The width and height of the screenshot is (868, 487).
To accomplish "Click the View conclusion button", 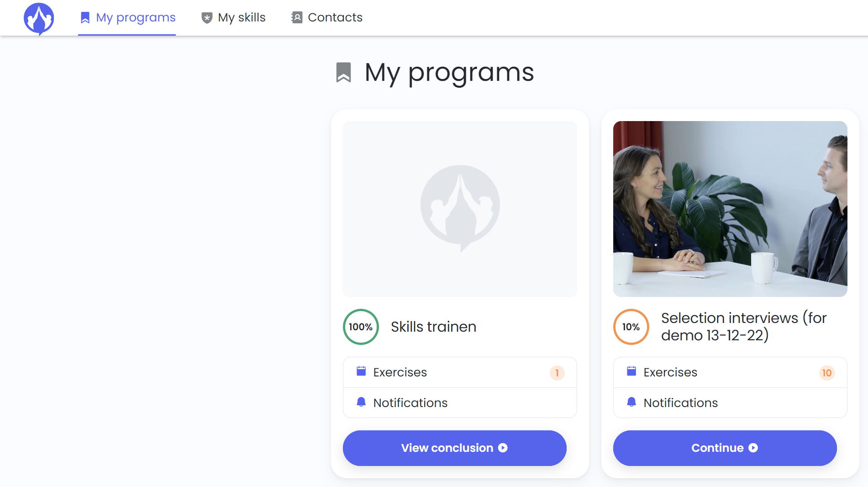I will (455, 448).
